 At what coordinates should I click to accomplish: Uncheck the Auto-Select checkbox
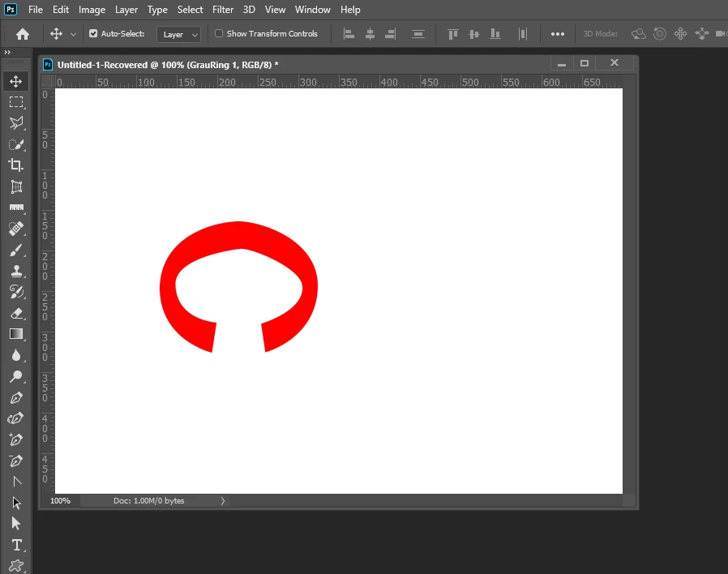click(x=93, y=33)
